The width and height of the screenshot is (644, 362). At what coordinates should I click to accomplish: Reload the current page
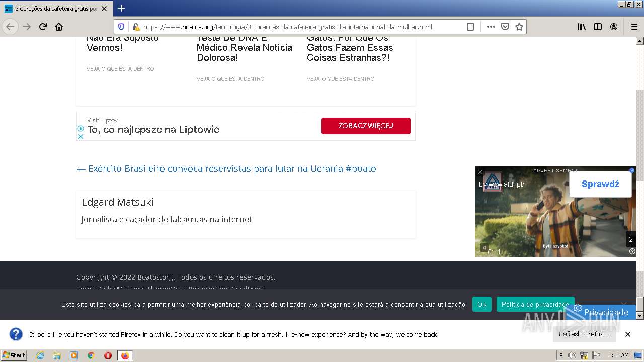coord(43,27)
